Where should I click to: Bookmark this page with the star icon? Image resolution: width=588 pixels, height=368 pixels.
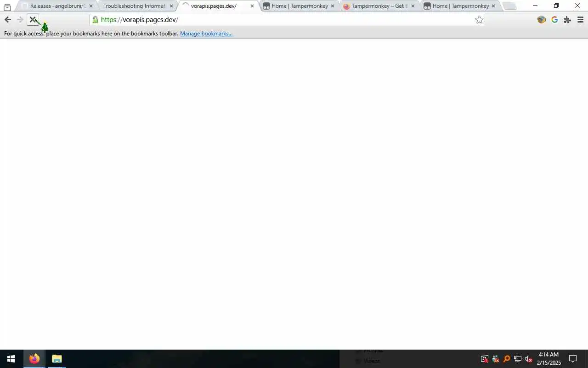[479, 19]
